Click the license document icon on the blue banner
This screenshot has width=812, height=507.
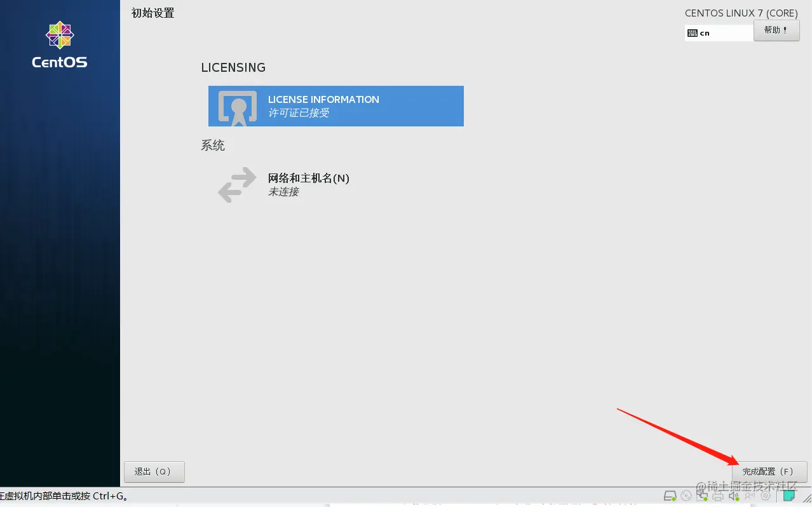point(236,106)
